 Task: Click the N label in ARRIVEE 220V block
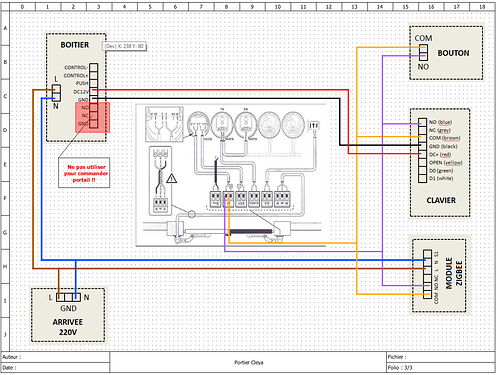click(x=86, y=297)
